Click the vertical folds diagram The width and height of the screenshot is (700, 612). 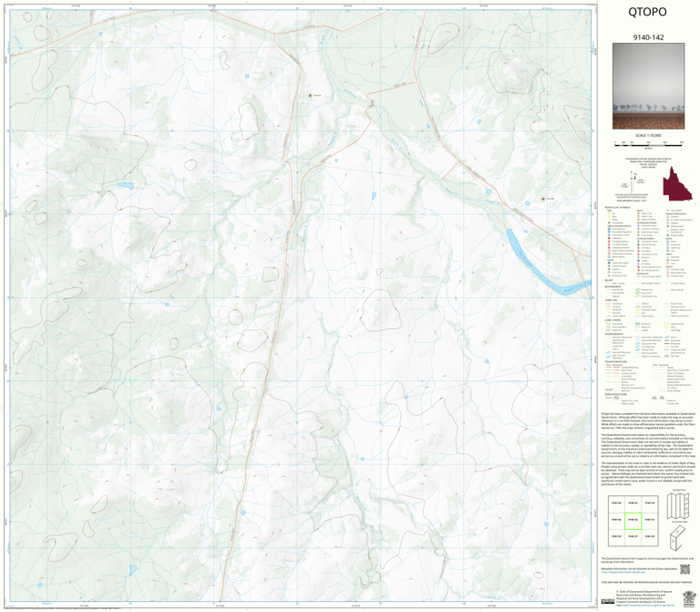click(678, 505)
